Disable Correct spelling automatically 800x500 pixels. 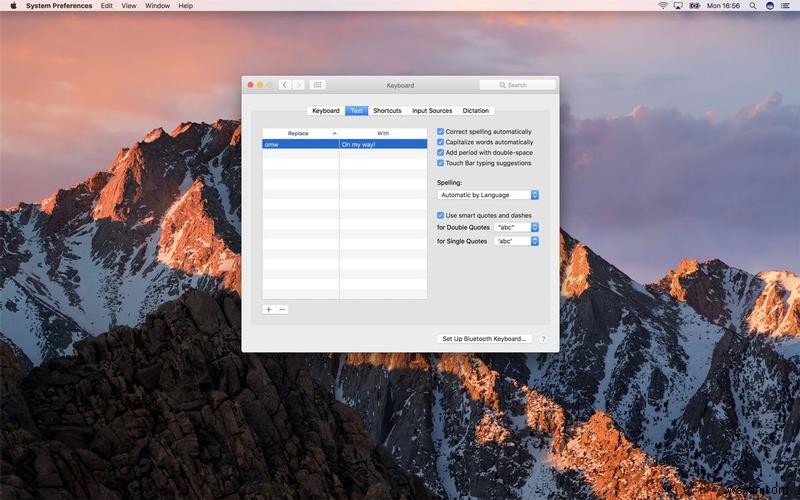(x=441, y=131)
